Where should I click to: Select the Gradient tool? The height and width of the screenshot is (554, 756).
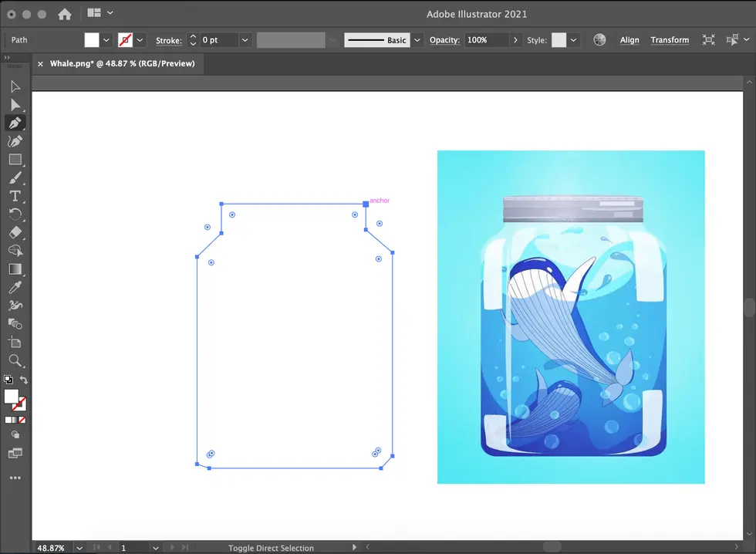pos(15,269)
